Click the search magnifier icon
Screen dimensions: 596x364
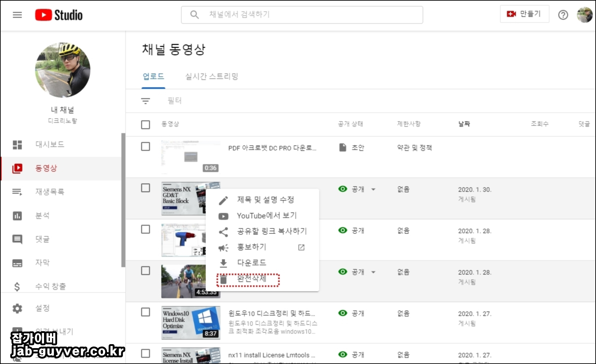pos(194,15)
